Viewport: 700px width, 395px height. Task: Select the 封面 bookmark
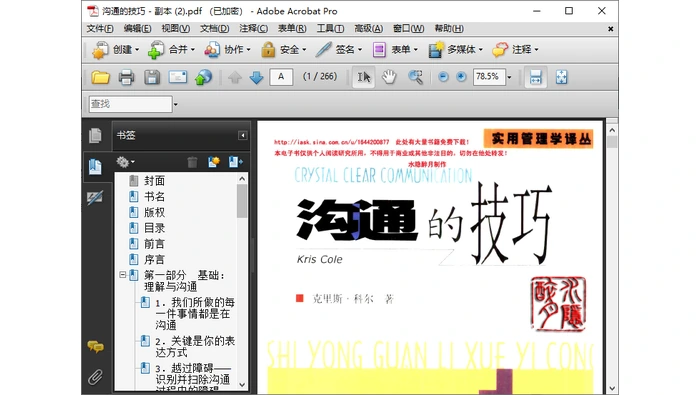point(154,181)
